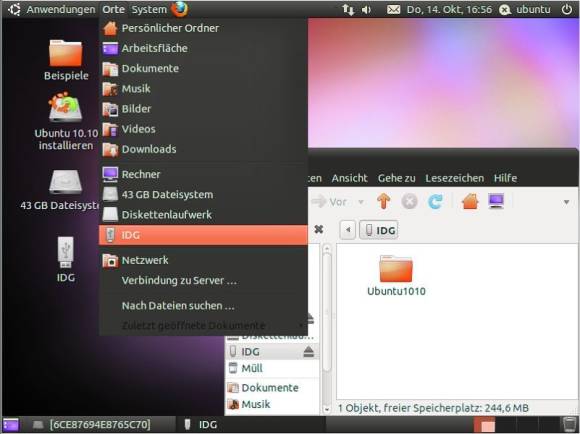This screenshot has height=434, width=580.
Task: Switch to the second workspace
Action: click(x=506, y=424)
